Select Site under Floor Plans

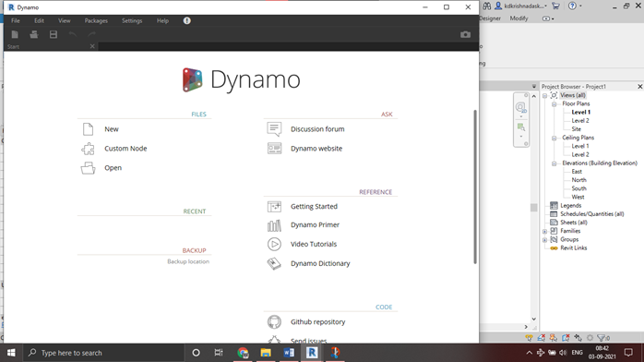coord(577,129)
